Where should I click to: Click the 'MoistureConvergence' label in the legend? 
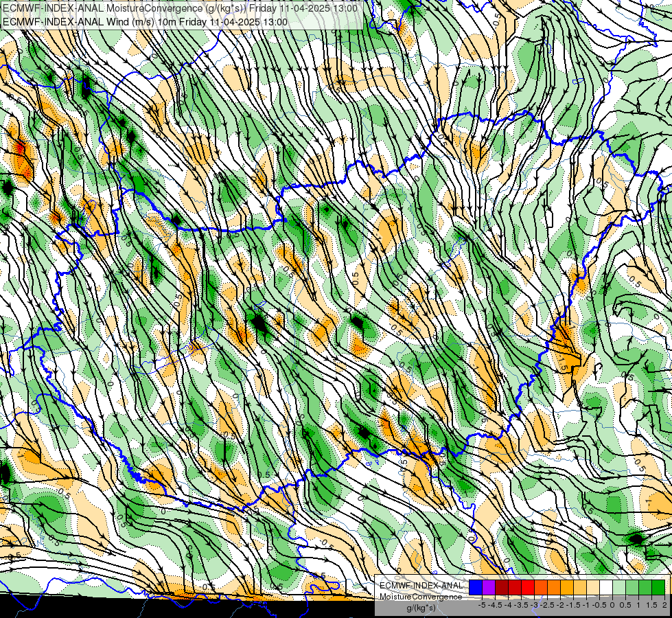coord(421,597)
